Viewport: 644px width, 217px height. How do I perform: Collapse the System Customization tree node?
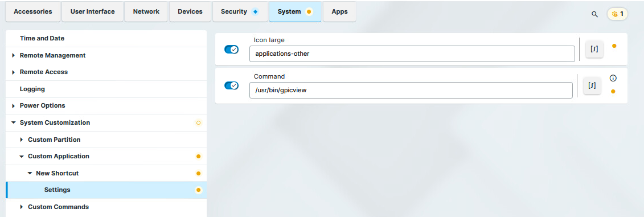click(x=14, y=122)
